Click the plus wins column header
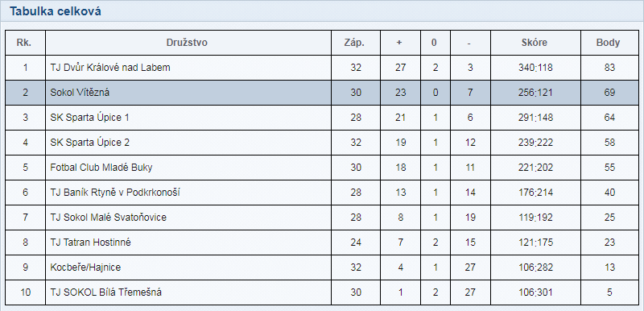 click(399, 43)
